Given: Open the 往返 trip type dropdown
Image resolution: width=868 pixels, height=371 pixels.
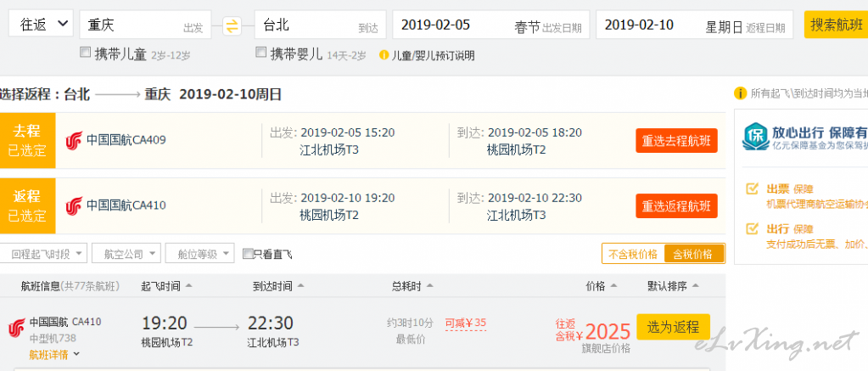Looking at the screenshot, I should pos(41,25).
